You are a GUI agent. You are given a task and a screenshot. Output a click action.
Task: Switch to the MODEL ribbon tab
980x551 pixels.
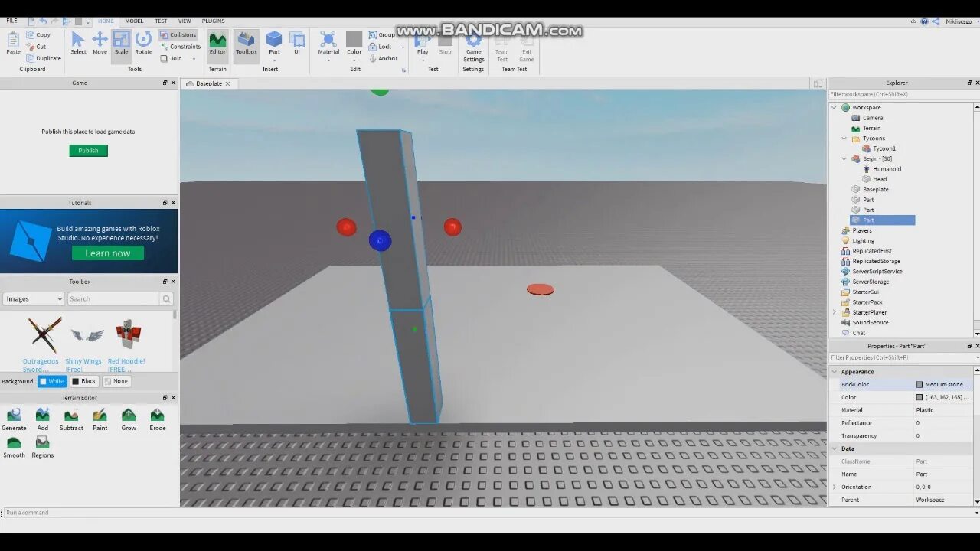coord(134,21)
